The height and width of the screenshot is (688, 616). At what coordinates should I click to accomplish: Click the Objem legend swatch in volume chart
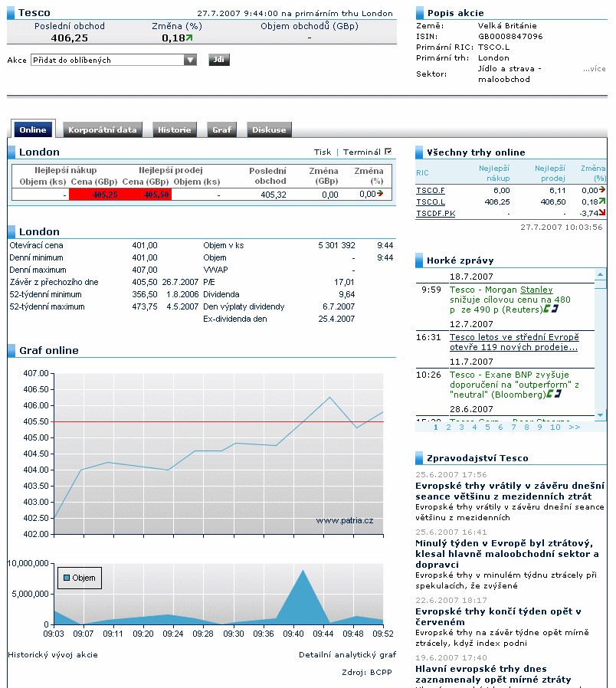pos(67,578)
